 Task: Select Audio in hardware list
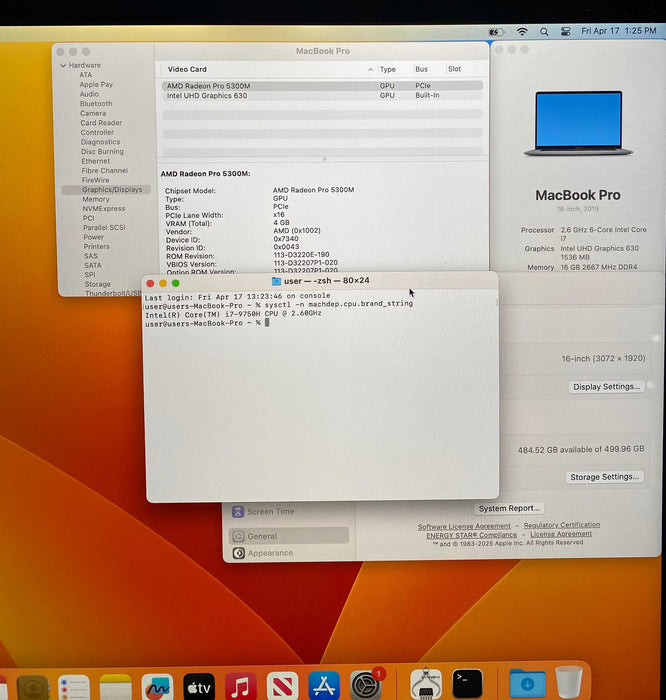point(89,94)
